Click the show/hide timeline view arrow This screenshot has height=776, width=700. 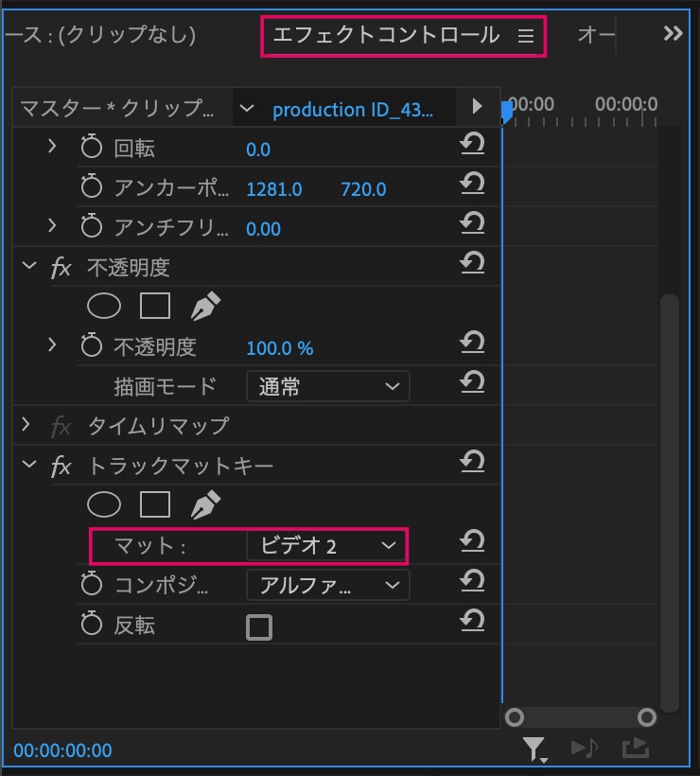pyautogui.click(x=477, y=106)
